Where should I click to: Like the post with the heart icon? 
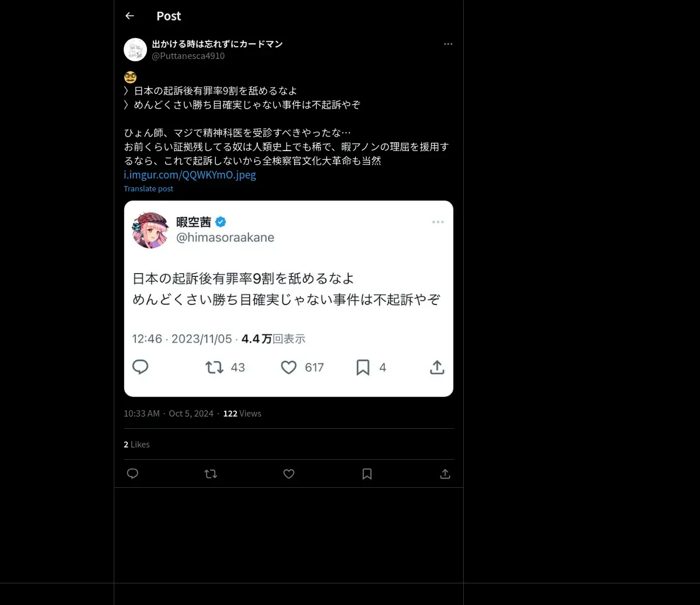coord(289,474)
